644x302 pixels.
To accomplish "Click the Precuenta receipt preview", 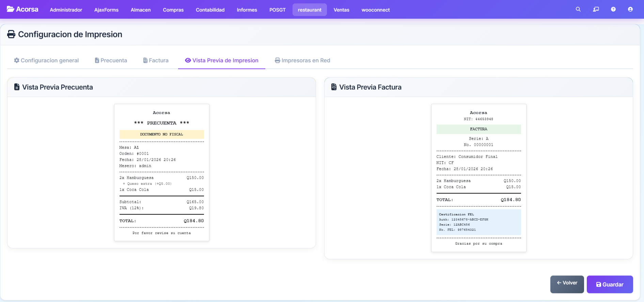I will click(x=161, y=172).
